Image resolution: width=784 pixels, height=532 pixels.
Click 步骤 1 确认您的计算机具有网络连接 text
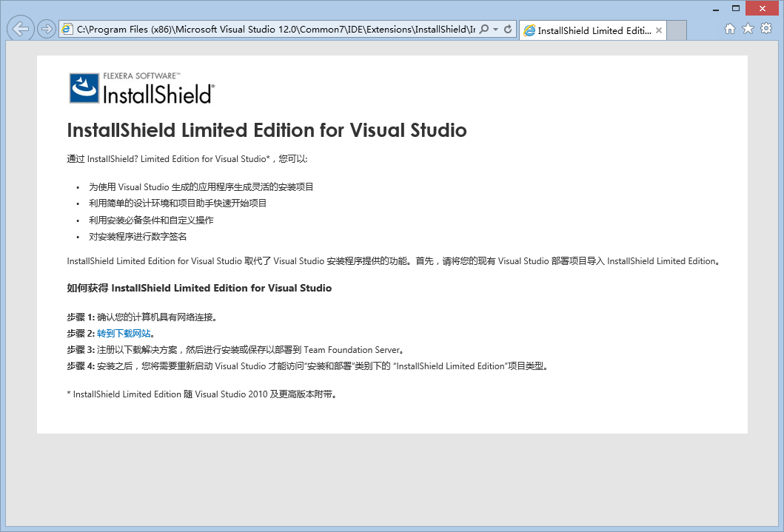click(x=142, y=317)
